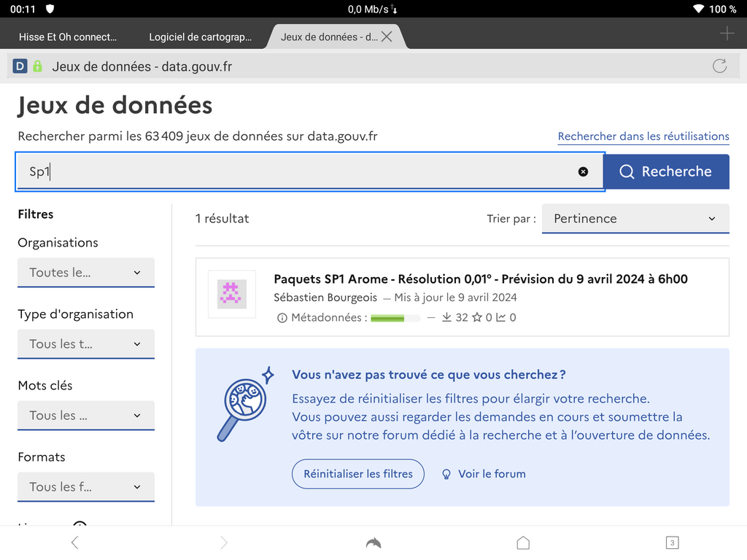Screen dimensions: 747x560
Task: Show the three open tabs overview
Action: 672,542
